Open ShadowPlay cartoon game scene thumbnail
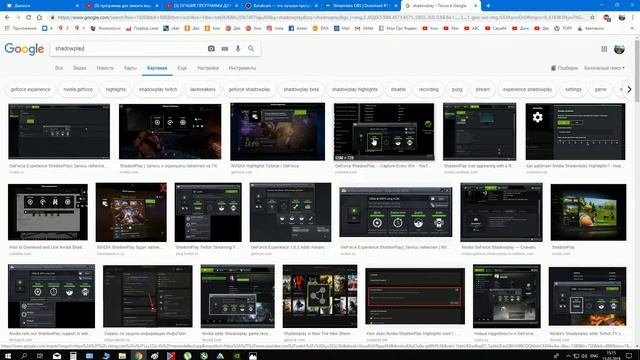Viewport: 640px width, 360px height. click(x=588, y=212)
